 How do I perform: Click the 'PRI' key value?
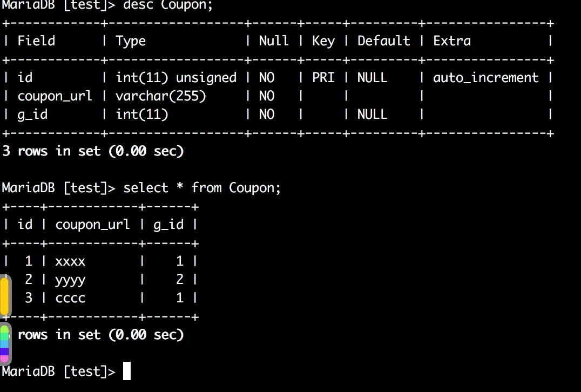(x=323, y=78)
